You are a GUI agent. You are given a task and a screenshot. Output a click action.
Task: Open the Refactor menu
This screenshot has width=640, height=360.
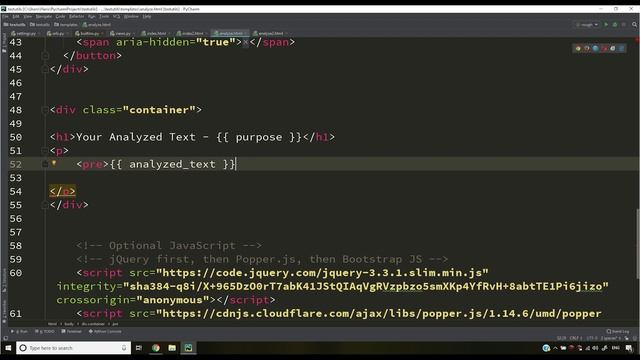tap(76, 16)
